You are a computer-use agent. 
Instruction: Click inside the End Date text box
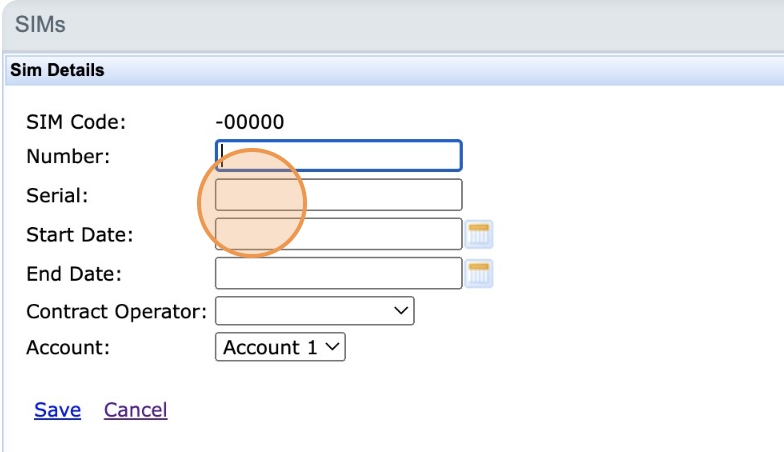(x=338, y=272)
